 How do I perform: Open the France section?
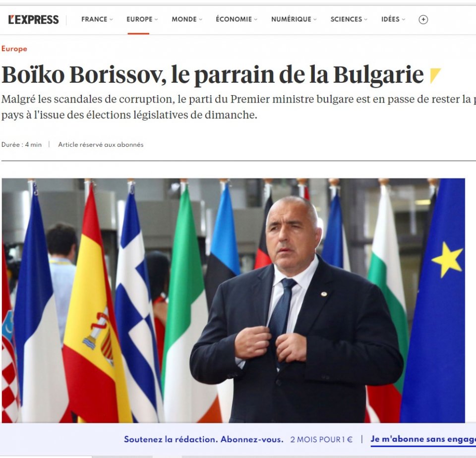click(94, 19)
